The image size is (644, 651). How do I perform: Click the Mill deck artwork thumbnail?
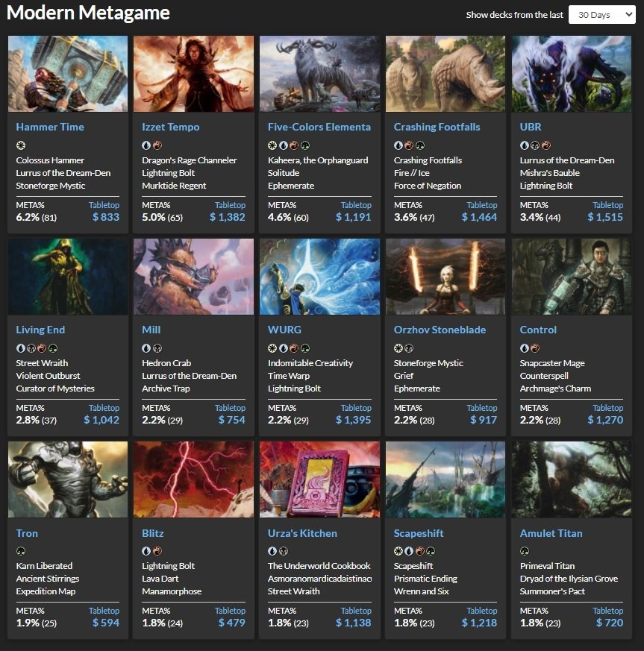coord(193,277)
